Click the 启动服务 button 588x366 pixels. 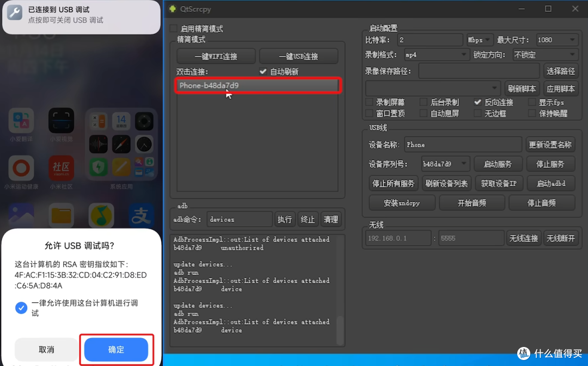coord(498,164)
